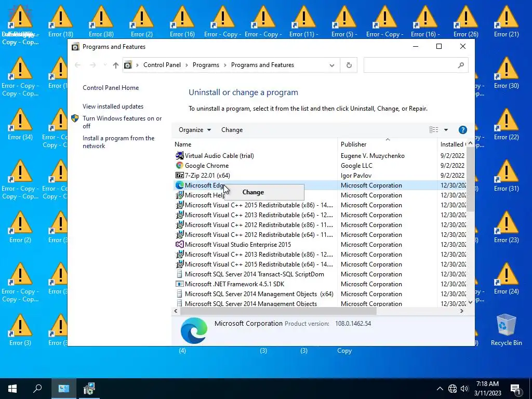Select the Error (18) desktop shortcut
Image resolution: width=532 pixels, height=399 pixels.
point(60,21)
